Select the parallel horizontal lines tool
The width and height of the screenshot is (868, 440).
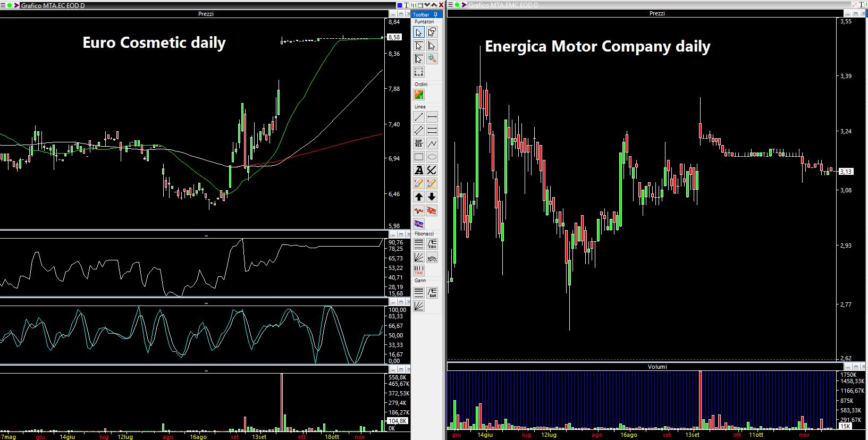[x=432, y=130]
